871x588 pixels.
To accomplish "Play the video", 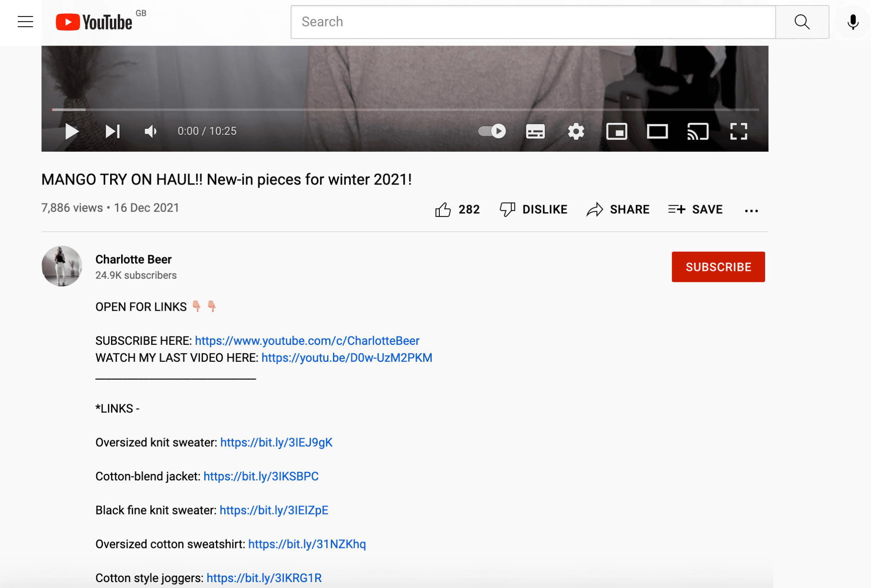I will click(x=72, y=131).
